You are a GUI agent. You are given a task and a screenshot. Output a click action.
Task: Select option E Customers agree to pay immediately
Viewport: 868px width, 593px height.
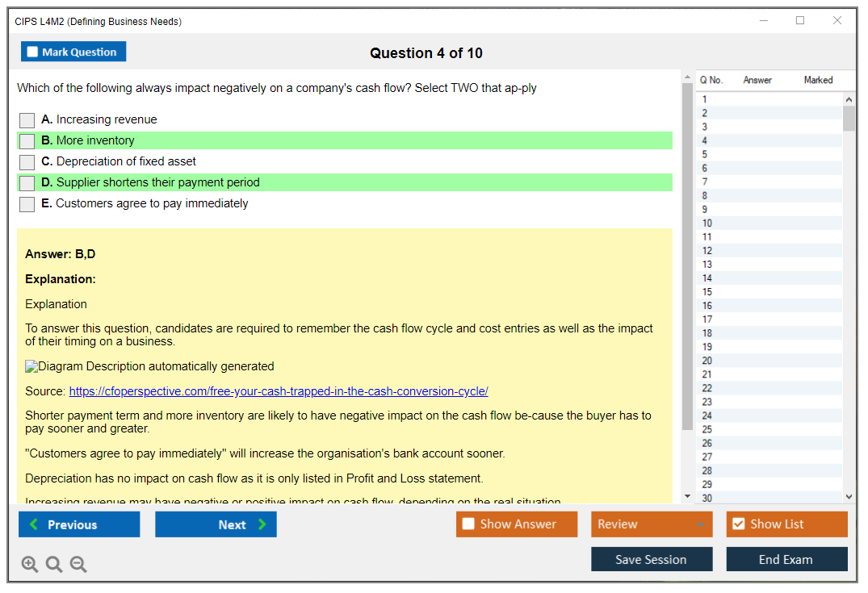click(27, 204)
